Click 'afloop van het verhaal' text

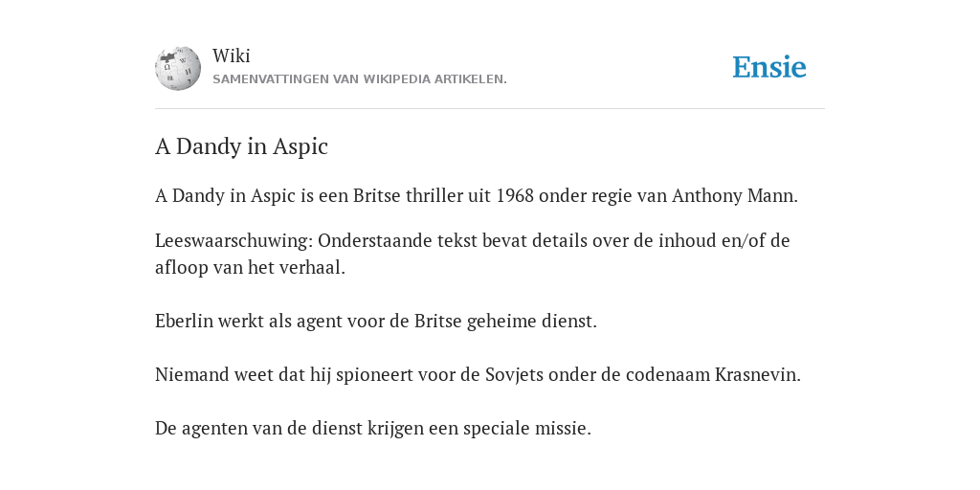coord(250,268)
